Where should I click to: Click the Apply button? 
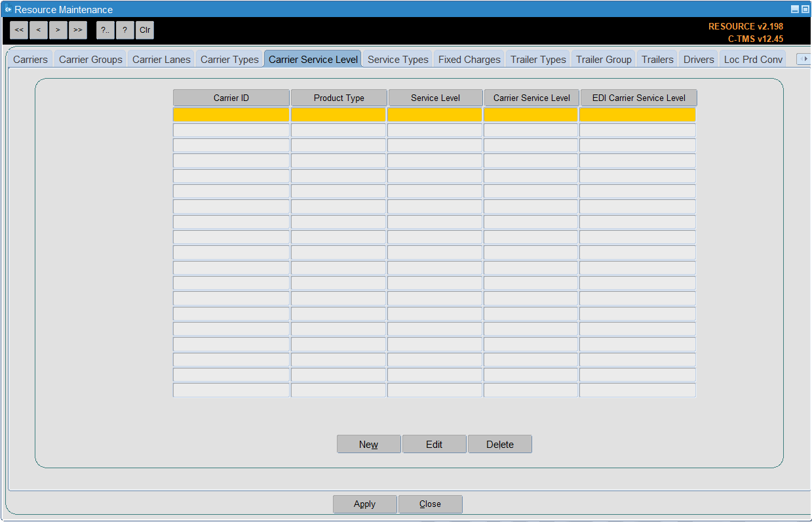tap(364, 504)
